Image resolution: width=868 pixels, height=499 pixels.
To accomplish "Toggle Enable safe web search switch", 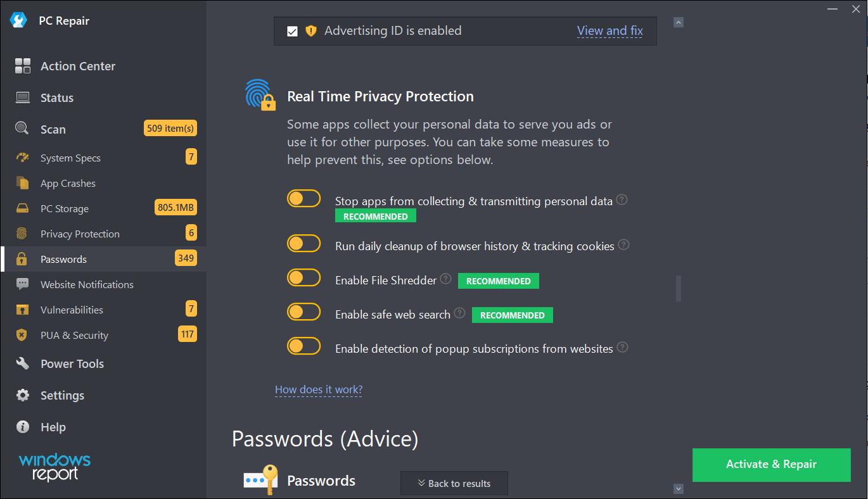I will point(304,312).
